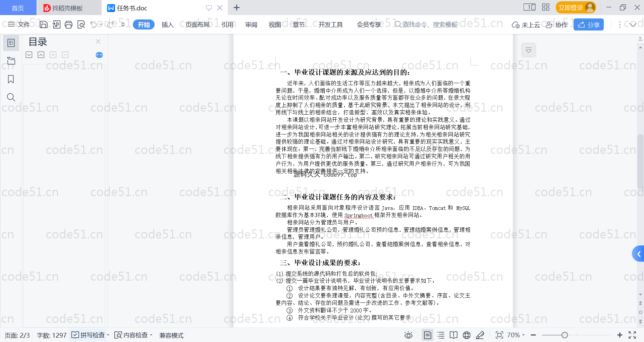Open 内容检查 dropdown arrow
Screen dimensions: 644x342
[151, 335]
